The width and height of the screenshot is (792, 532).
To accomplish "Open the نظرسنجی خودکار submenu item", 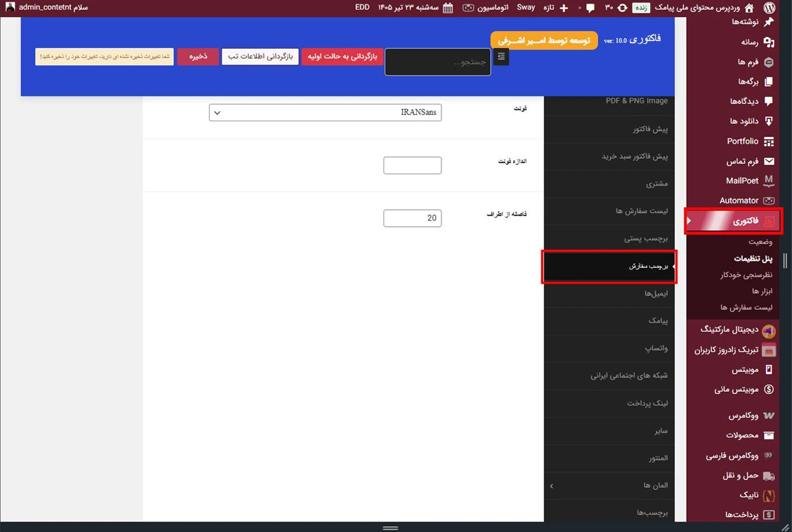I will pos(746,275).
